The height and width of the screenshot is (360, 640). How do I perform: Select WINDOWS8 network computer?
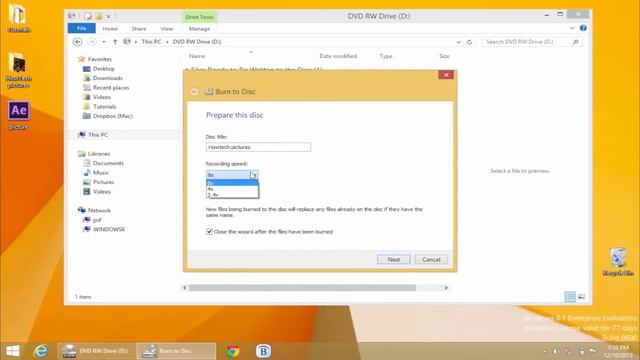pos(109,229)
